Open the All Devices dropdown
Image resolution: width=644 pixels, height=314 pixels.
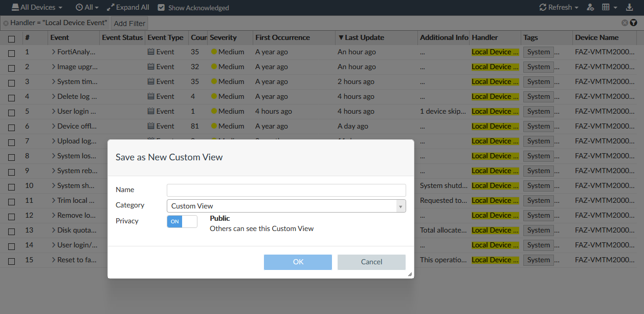click(x=37, y=7)
